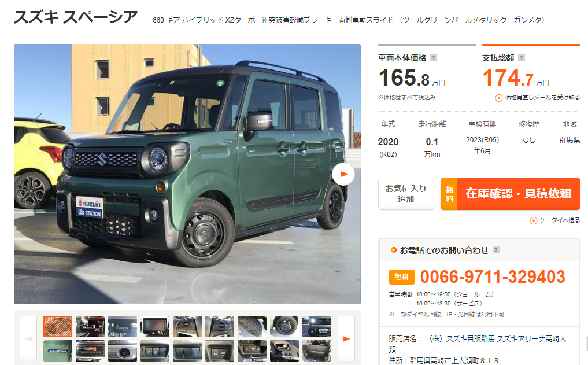The image size is (588, 365).
Task: Switch to 車両本体価格 price tab
Action: pos(427,58)
